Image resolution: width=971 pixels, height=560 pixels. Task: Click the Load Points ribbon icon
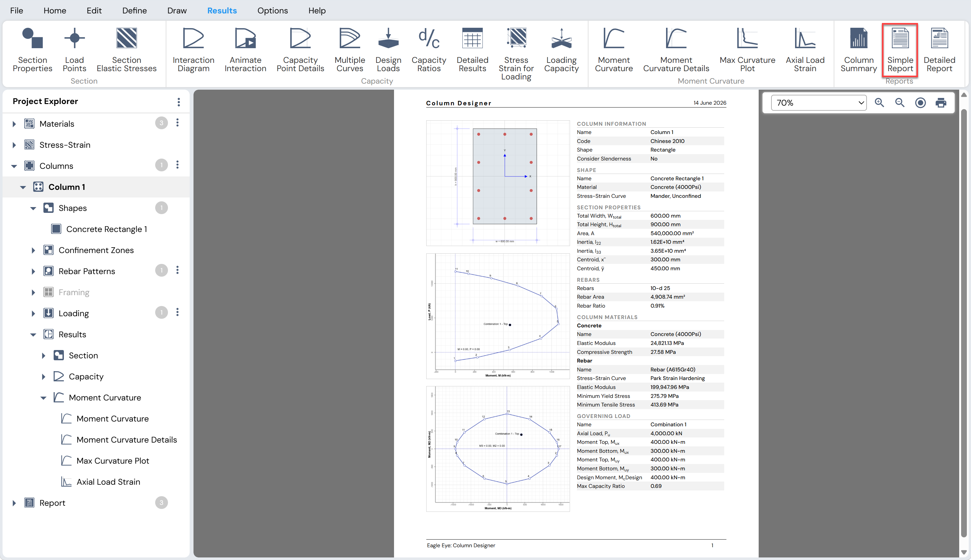point(74,49)
